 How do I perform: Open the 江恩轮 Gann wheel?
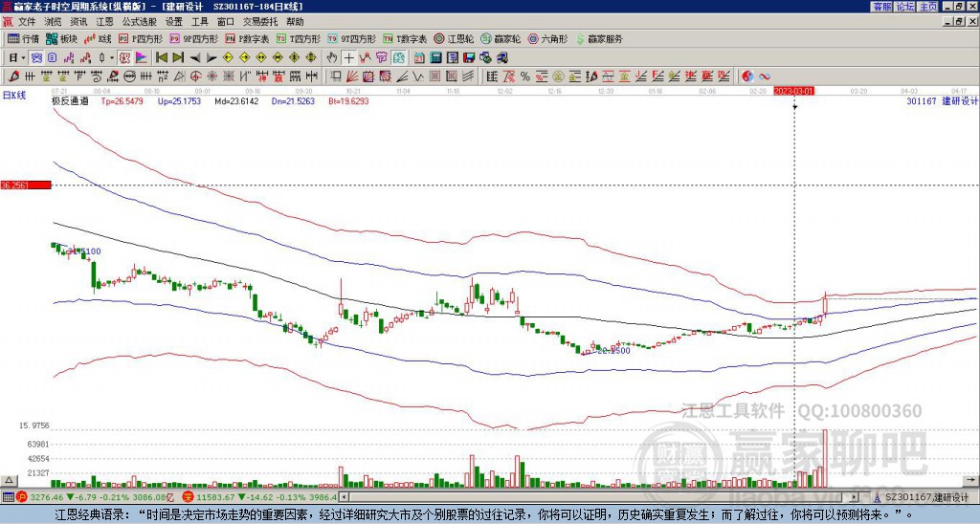454,38
